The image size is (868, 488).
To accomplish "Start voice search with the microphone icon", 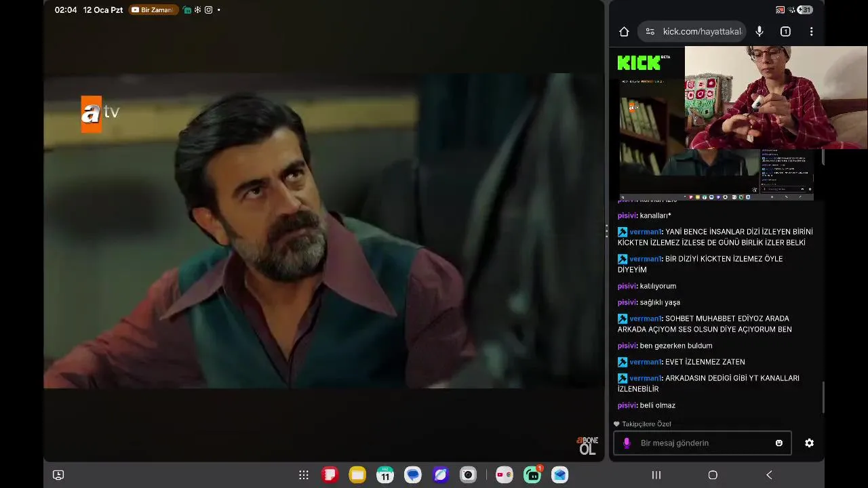I will [x=759, y=31].
